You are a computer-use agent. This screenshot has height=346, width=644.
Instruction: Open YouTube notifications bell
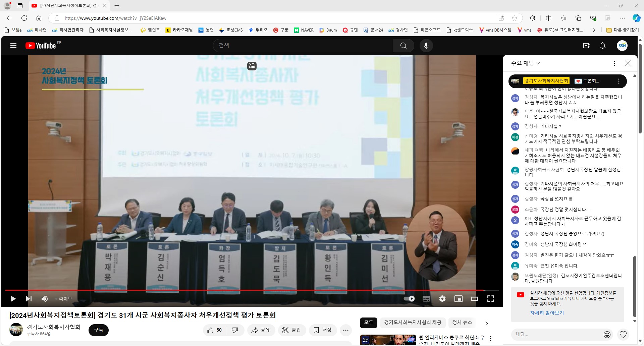point(603,46)
